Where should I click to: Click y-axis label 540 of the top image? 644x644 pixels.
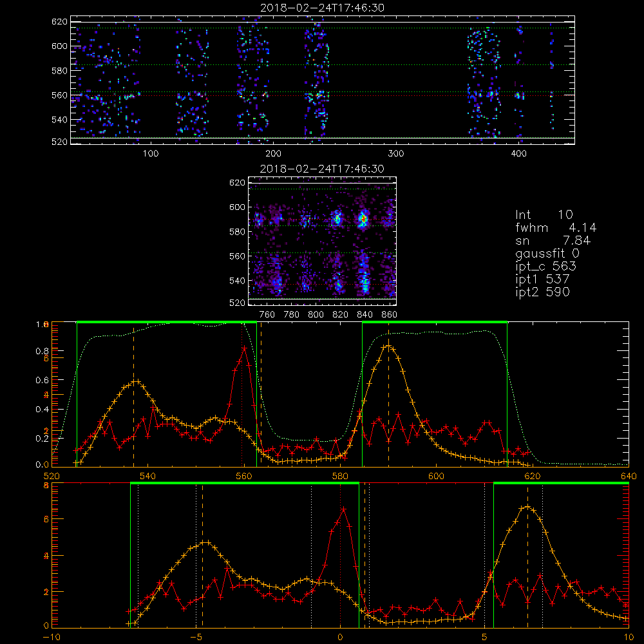click(x=59, y=120)
